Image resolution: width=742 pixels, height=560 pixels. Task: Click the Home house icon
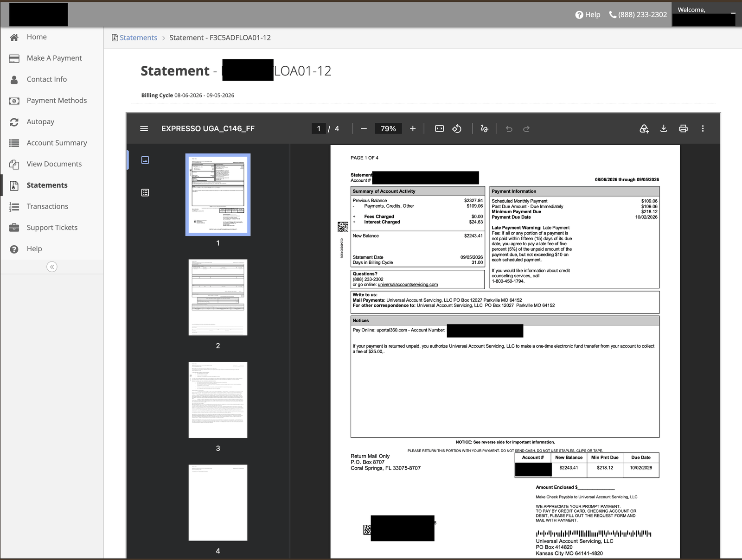(x=14, y=38)
